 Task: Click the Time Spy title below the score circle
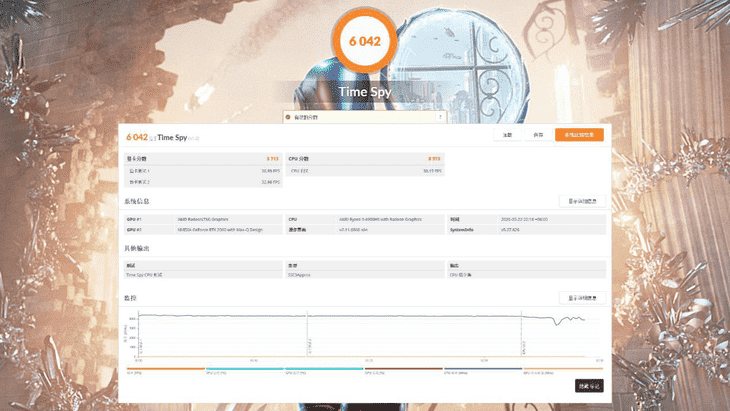(x=365, y=92)
